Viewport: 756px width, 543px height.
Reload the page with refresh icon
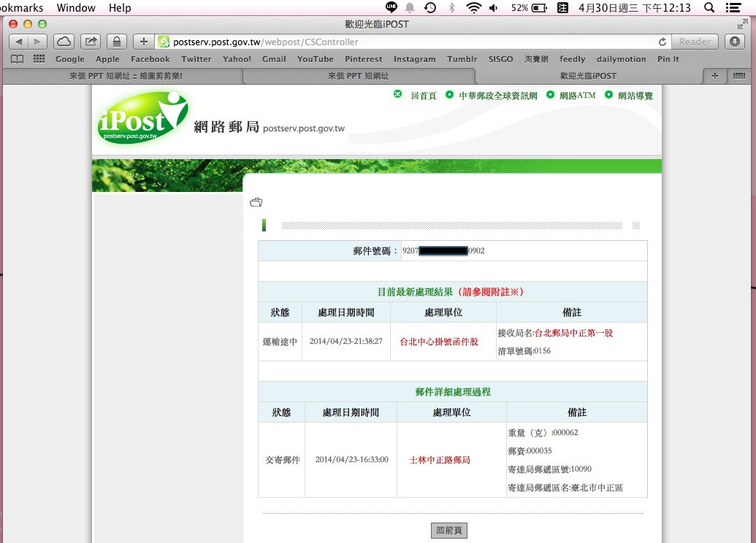coord(663,42)
